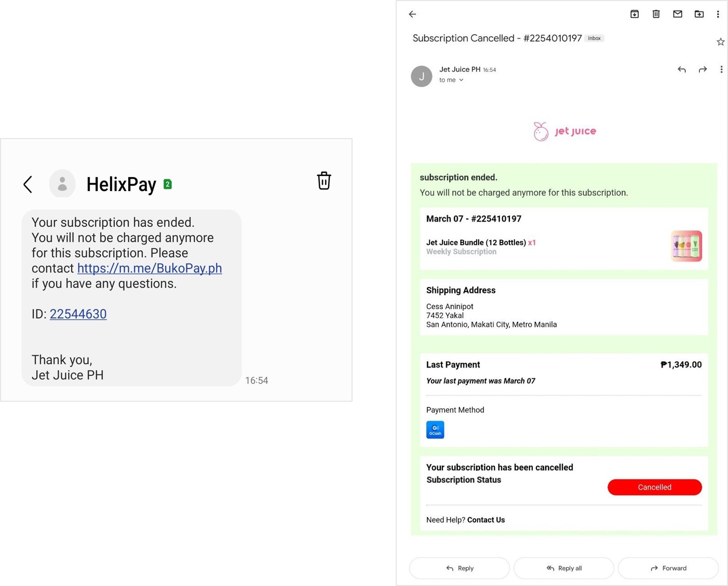
Task: Go back from the email view
Action: (412, 14)
